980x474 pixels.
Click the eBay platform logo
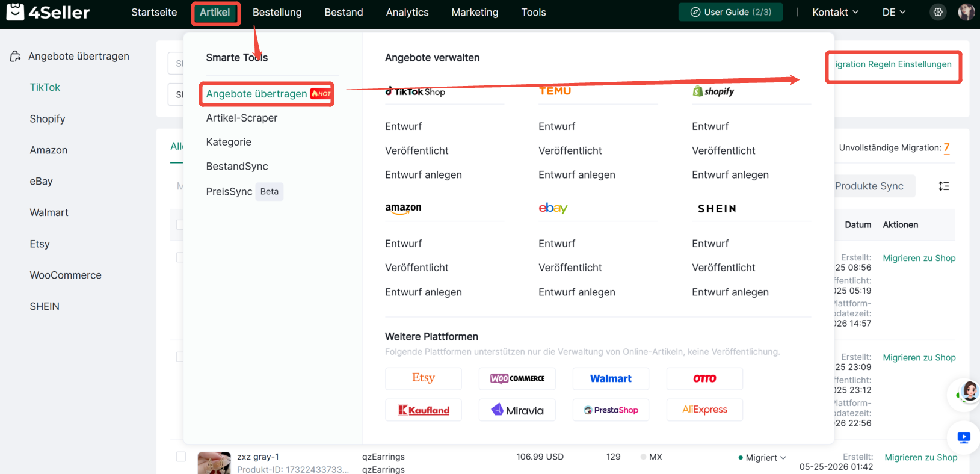pyautogui.click(x=553, y=208)
